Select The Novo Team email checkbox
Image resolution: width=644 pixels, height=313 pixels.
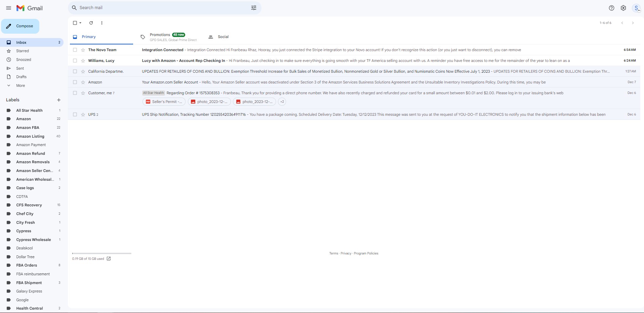point(75,50)
